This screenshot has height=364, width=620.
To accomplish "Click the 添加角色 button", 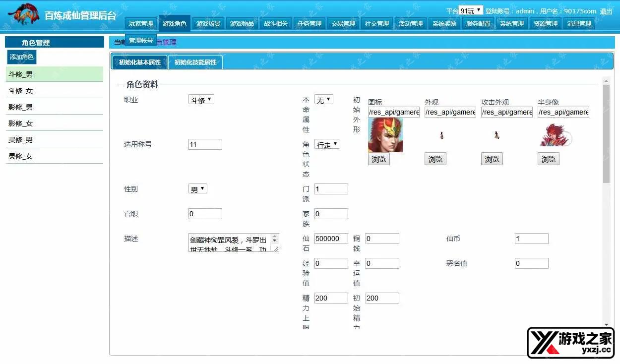I will (22, 57).
